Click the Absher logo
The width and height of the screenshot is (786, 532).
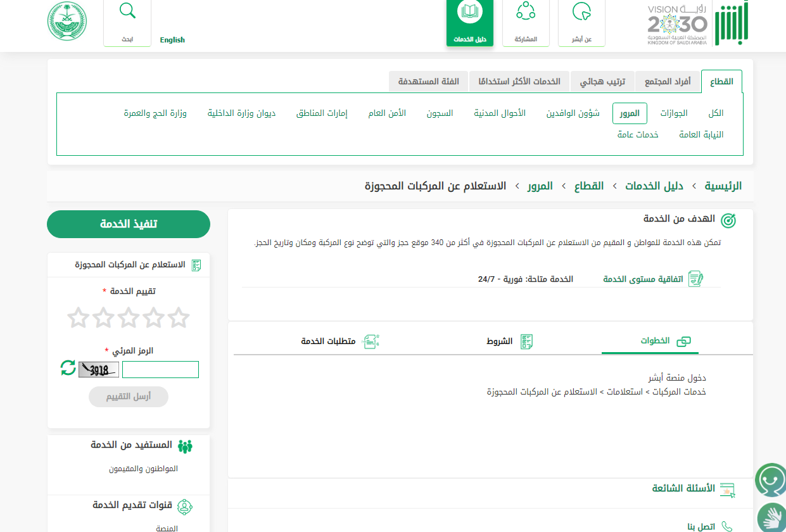[x=732, y=23]
